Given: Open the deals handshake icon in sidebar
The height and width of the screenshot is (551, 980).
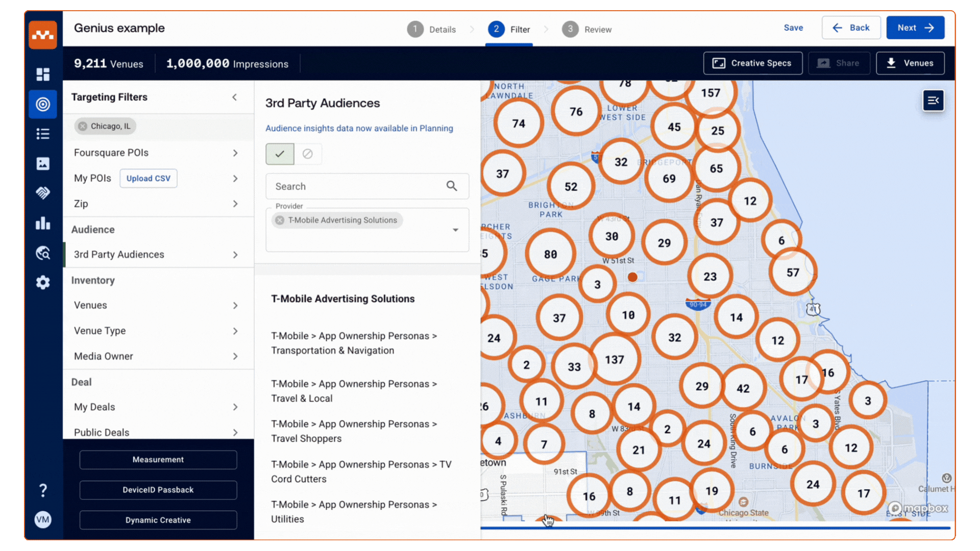Looking at the screenshot, I should (43, 193).
